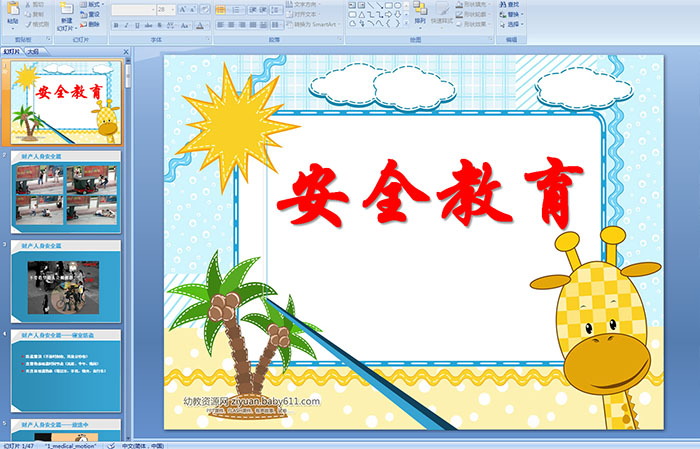Open the slide Layout (版式) dropdown
The height and width of the screenshot is (449, 700).
92,5
